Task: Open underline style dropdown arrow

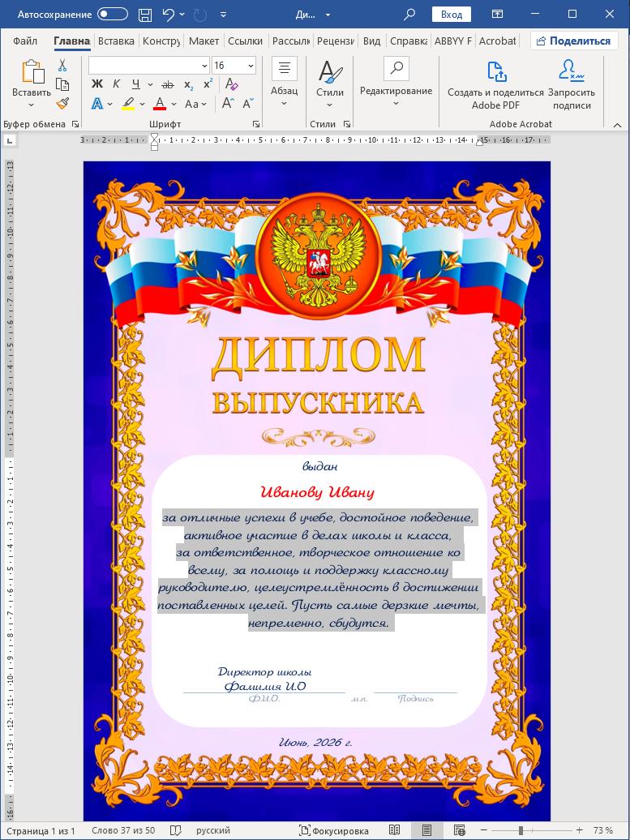Action: (x=150, y=84)
